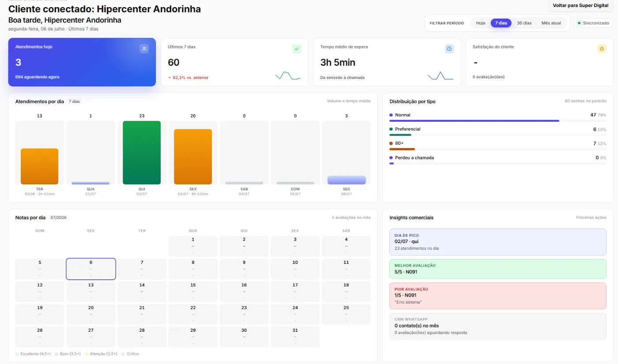The height and width of the screenshot is (364, 618).
Task: Open calendar day 15 in Notas por dia
Action: (x=193, y=292)
